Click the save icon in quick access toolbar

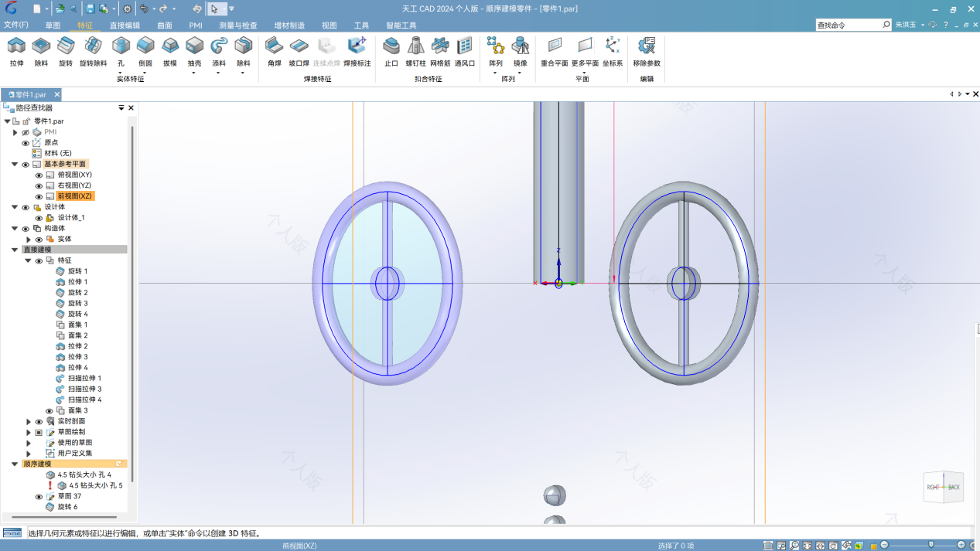[90, 9]
